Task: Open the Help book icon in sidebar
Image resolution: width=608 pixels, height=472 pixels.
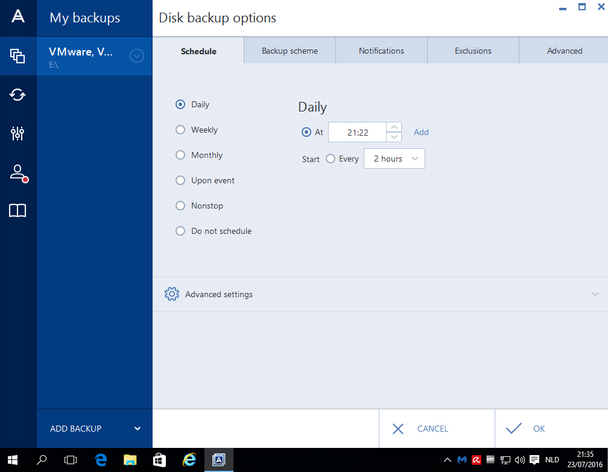Action: pyautogui.click(x=17, y=211)
